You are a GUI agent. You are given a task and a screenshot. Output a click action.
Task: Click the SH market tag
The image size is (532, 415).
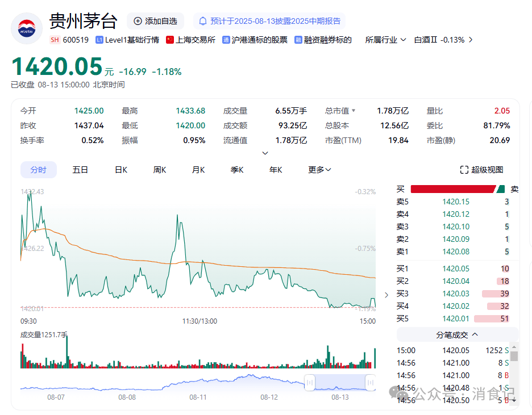55,40
